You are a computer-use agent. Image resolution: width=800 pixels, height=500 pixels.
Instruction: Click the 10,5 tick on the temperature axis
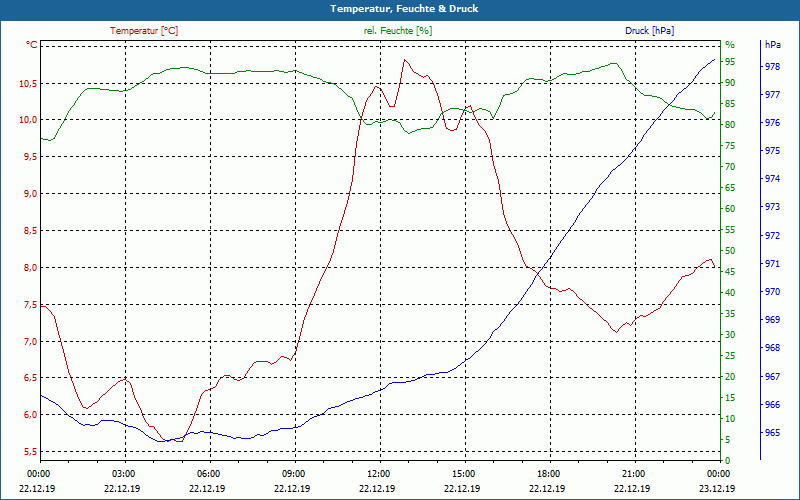tap(29, 83)
